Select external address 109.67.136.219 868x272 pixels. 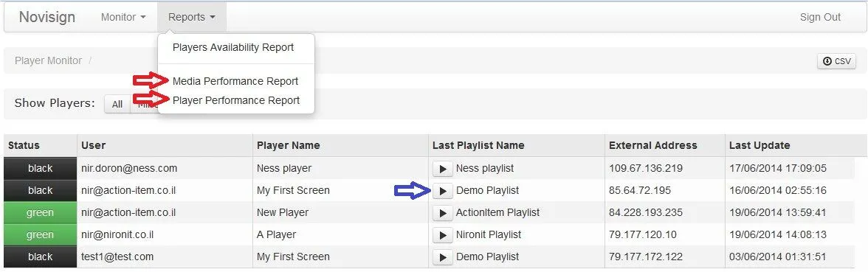pos(645,168)
